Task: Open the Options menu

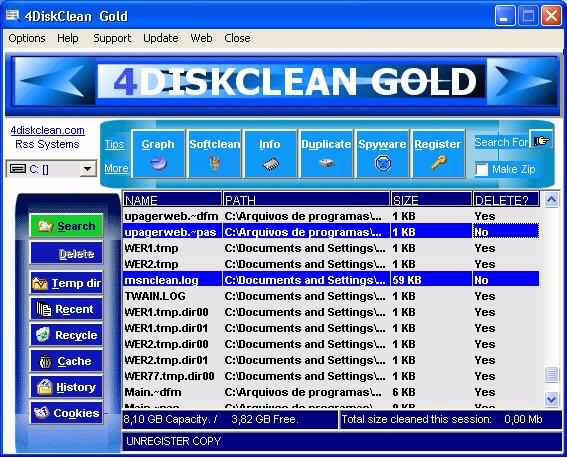Action: click(x=27, y=38)
